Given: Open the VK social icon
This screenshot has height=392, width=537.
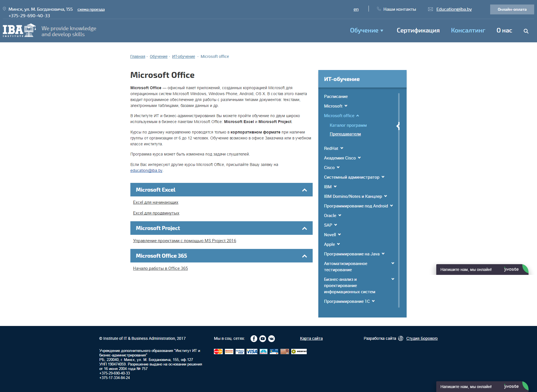Looking at the screenshot, I should click(271, 339).
